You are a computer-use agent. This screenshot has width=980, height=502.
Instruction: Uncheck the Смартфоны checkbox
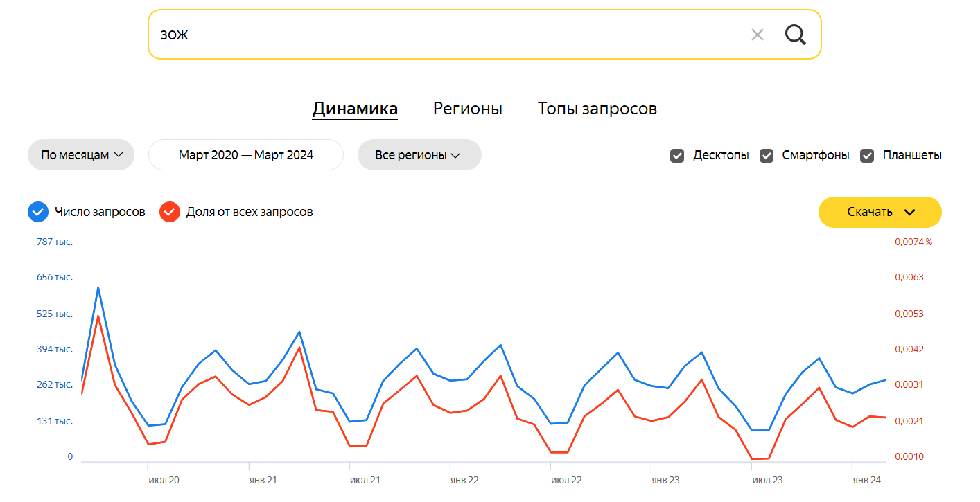[x=767, y=156]
